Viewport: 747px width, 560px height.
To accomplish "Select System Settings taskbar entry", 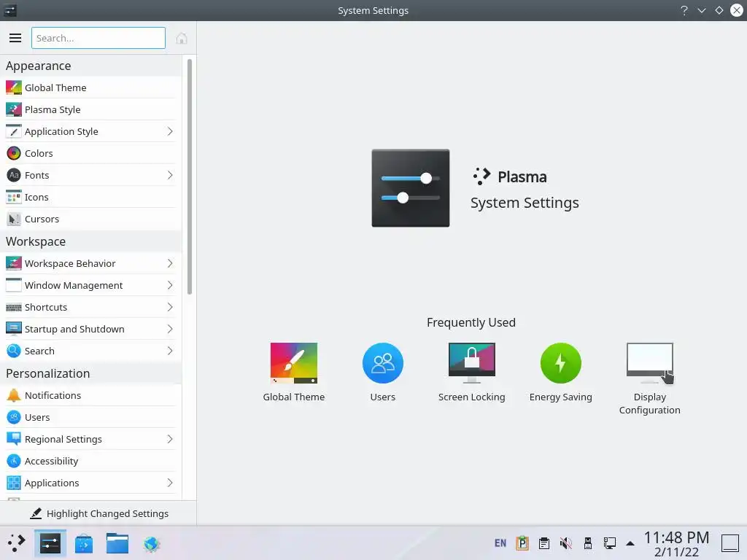I will pyautogui.click(x=50, y=543).
